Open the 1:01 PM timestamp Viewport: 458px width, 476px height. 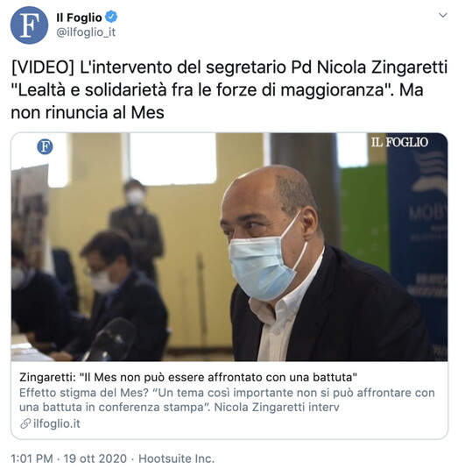coord(32,458)
